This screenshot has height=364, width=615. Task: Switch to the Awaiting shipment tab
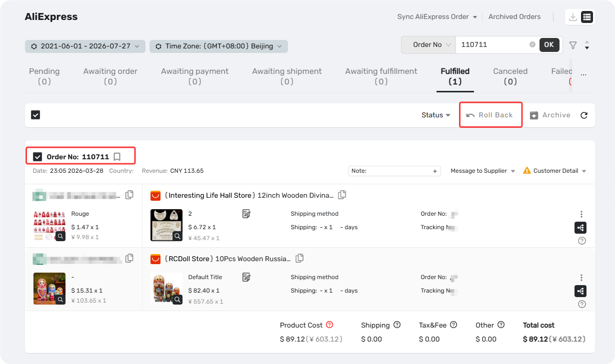pyautogui.click(x=287, y=76)
